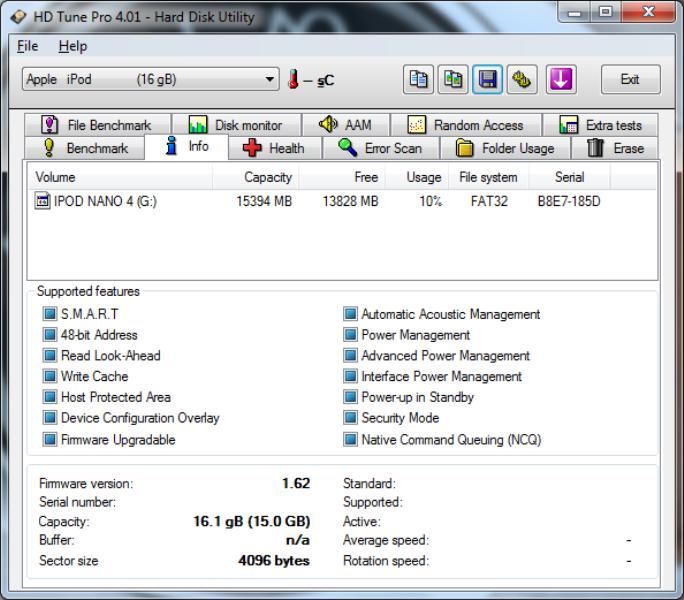Switch to the Error Scan tab
This screenshot has width=684, height=600.
tap(380, 148)
